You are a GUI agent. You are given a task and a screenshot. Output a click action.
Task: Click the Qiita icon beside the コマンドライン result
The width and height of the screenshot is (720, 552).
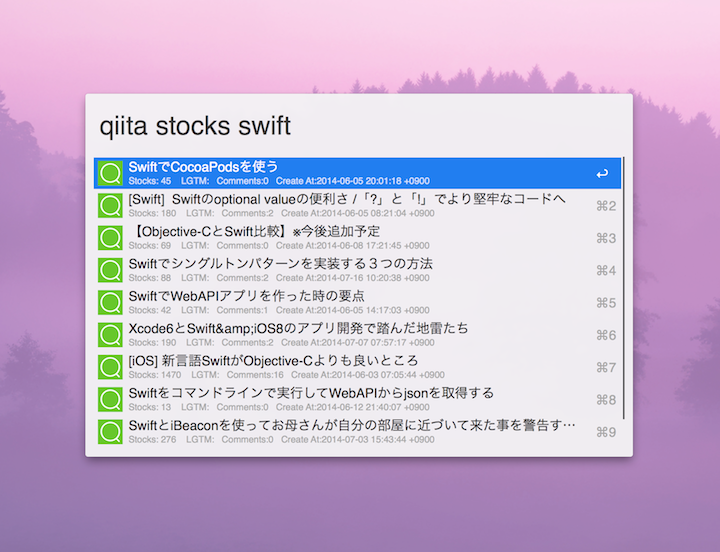[x=110, y=399]
